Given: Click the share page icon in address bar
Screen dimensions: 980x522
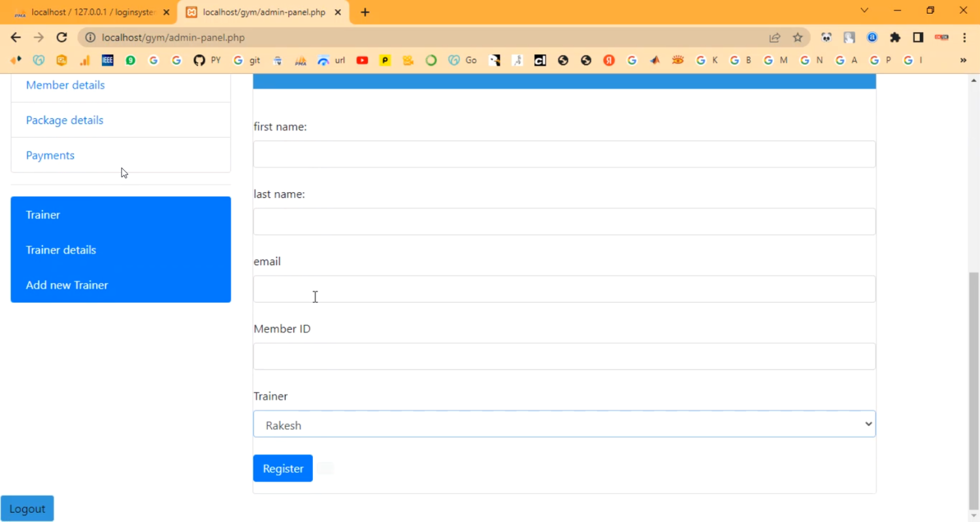Looking at the screenshot, I should coord(775,37).
